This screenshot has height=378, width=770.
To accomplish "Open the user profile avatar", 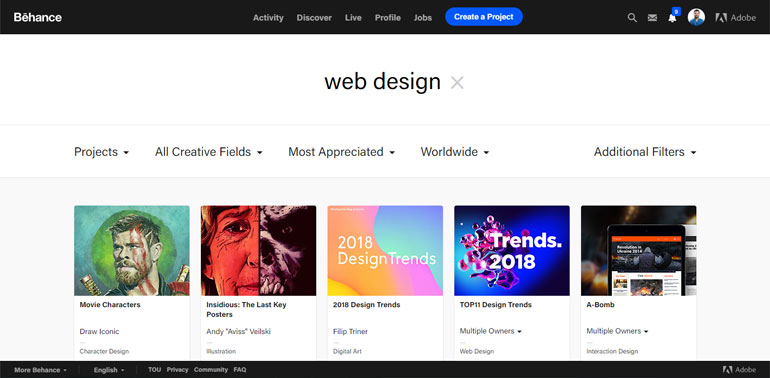I will (x=696, y=17).
